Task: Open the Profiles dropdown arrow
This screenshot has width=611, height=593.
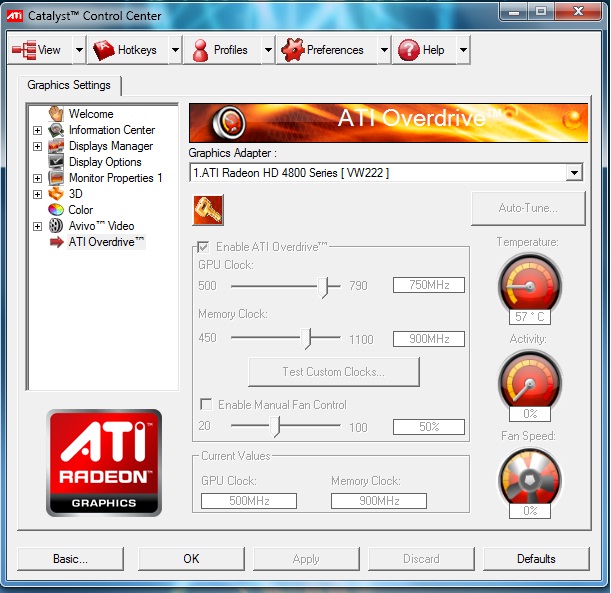Action: (x=268, y=50)
